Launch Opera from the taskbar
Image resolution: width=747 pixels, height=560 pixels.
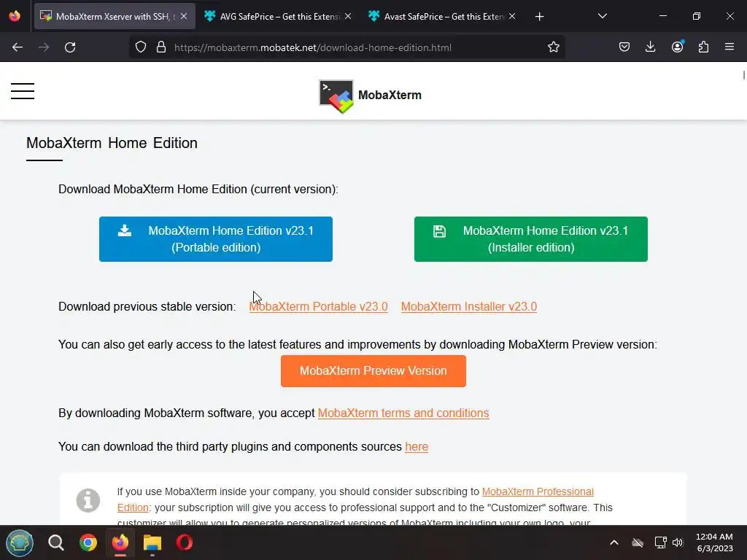[185, 542]
